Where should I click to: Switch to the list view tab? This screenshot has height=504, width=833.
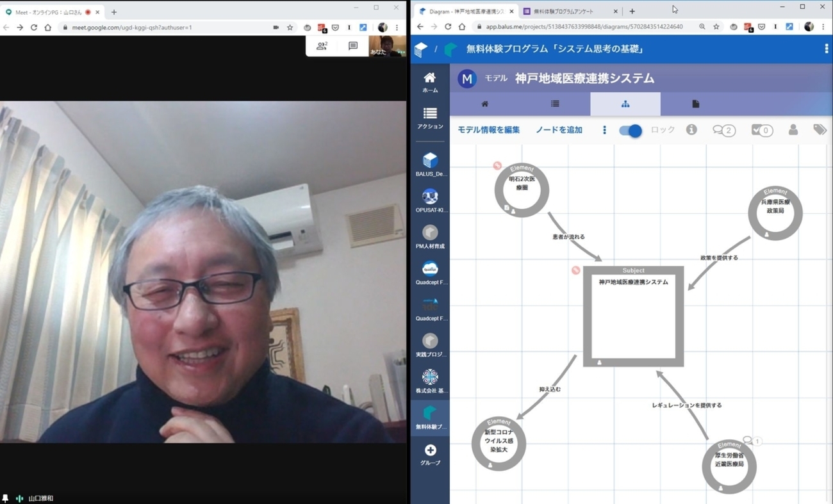pyautogui.click(x=555, y=104)
